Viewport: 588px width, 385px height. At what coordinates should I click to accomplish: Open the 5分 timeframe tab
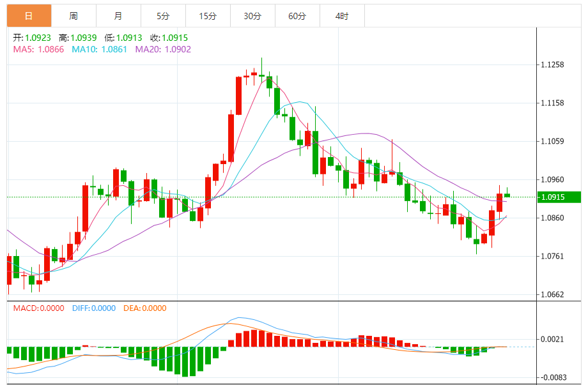[x=163, y=16]
